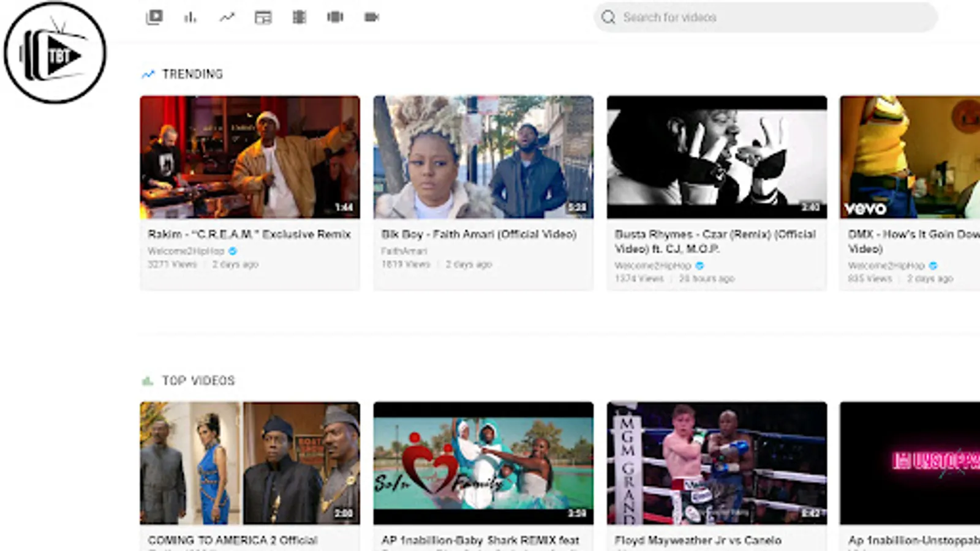Click '2 days ago' on Blk Boy video
The image size is (980, 551).
point(469,264)
